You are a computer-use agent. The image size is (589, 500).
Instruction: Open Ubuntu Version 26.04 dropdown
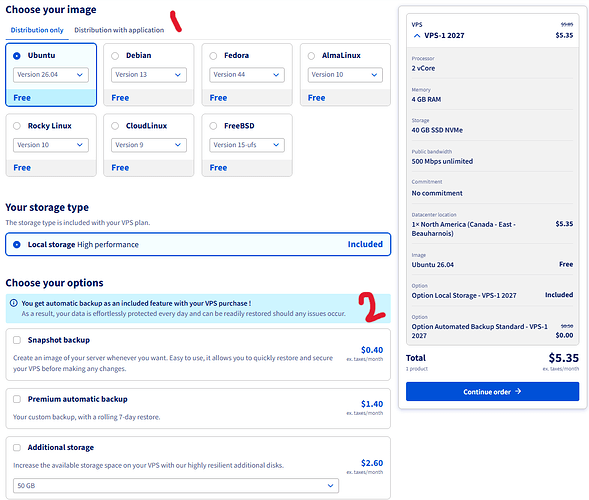pyautogui.click(x=51, y=75)
